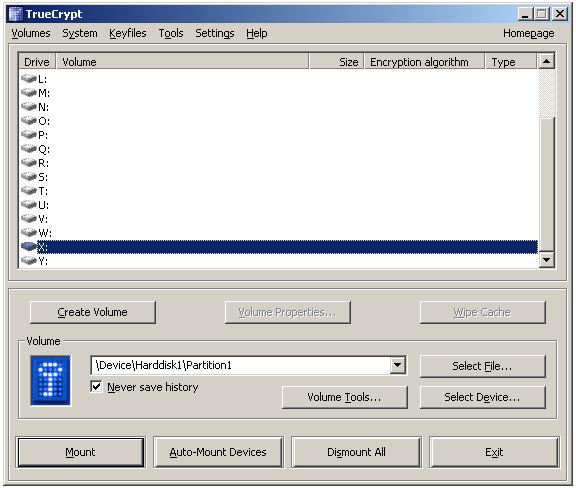Click the drive list vertical scrollbar thumb
The height and width of the screenshot is (488, 576).
click(x=546, y=185)
